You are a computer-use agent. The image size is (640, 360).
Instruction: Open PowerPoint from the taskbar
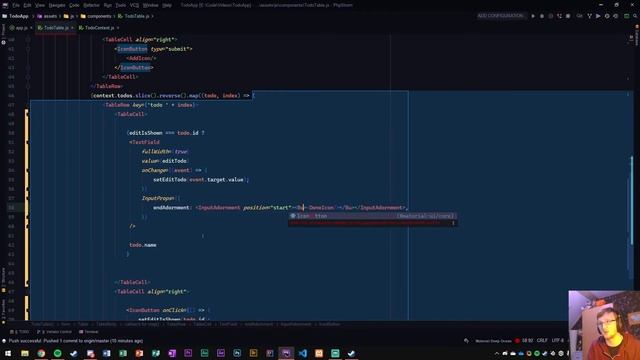(x=139, y=353)
